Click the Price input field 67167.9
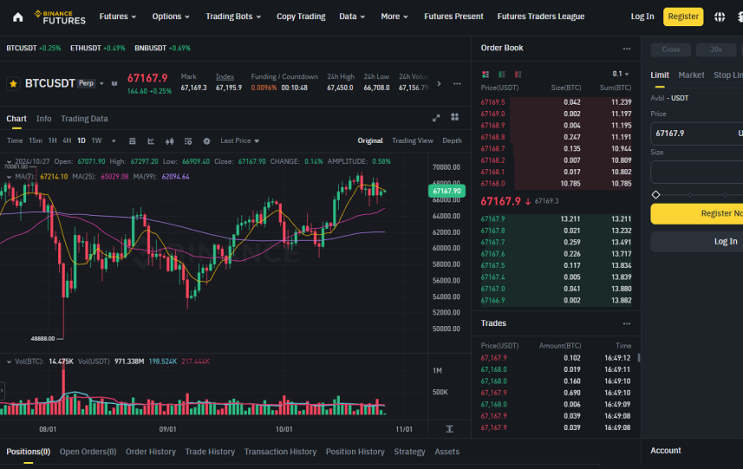This screenshot has width=743, height=469. [x=697, y=134]
